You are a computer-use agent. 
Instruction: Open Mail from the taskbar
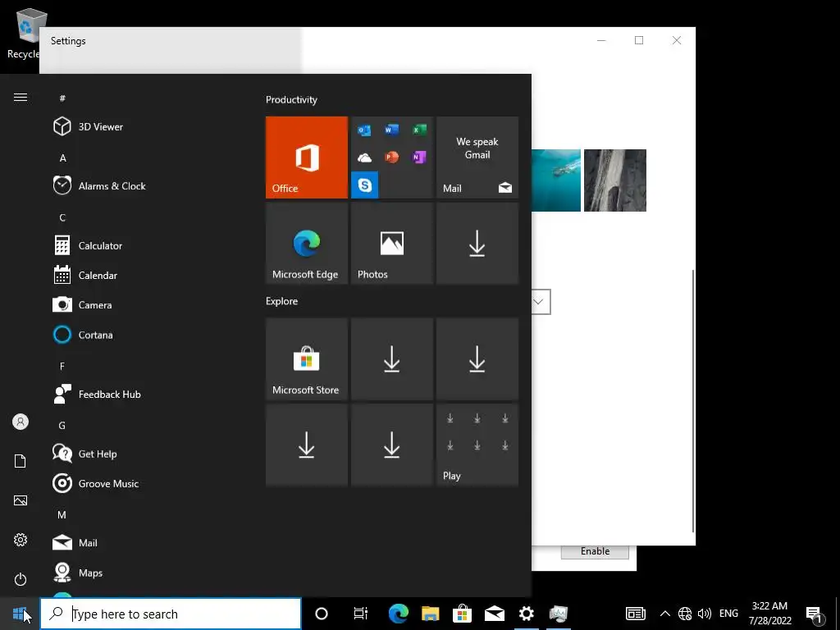pos(494,614)
